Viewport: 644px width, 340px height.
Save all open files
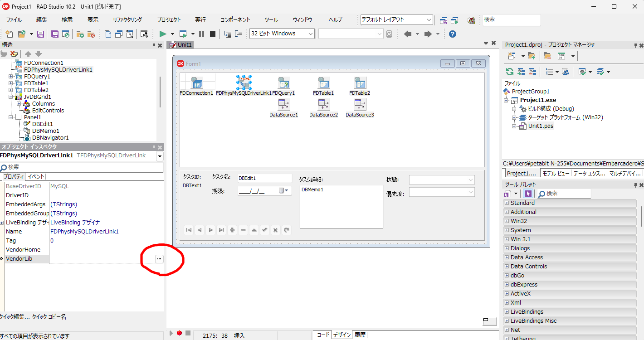pyautogui.click(x=54, y=34)
